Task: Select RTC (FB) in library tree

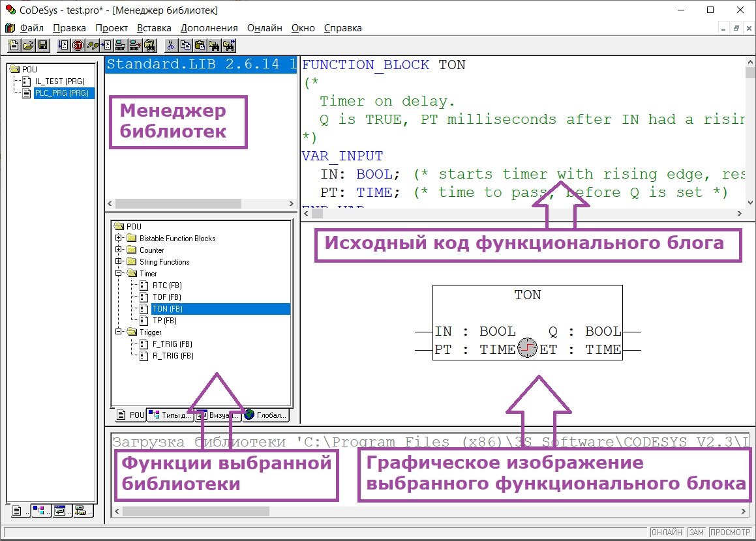Action: [x=167, y=285]
